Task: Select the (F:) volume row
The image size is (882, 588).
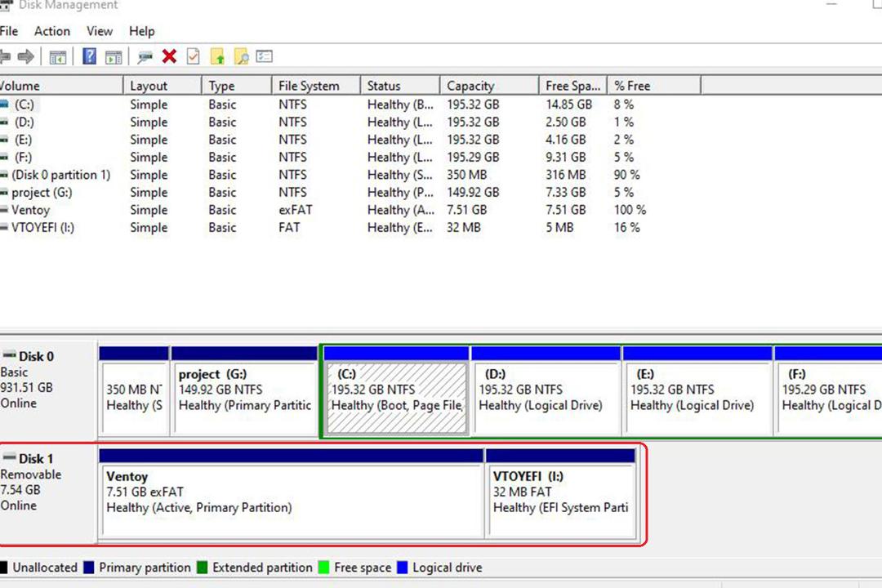Action: [x=350, y=157]
